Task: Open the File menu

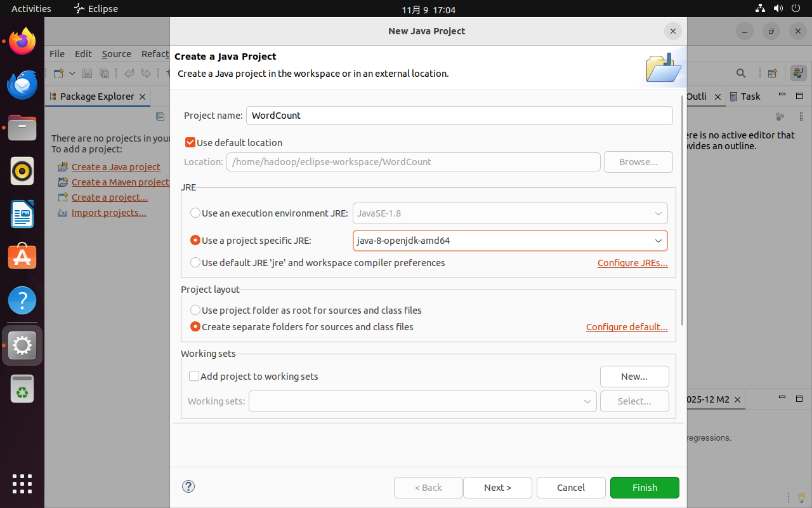Action: coord(57,54)
